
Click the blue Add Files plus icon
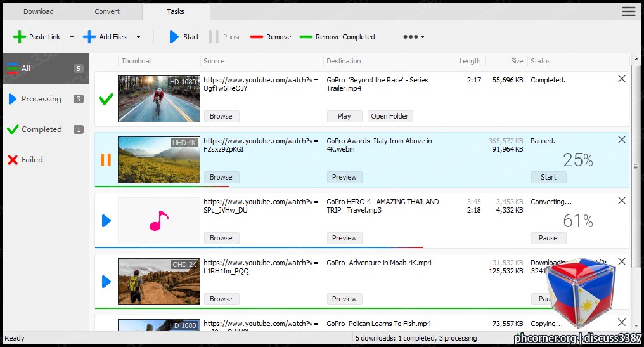click(x=89, y=37)
